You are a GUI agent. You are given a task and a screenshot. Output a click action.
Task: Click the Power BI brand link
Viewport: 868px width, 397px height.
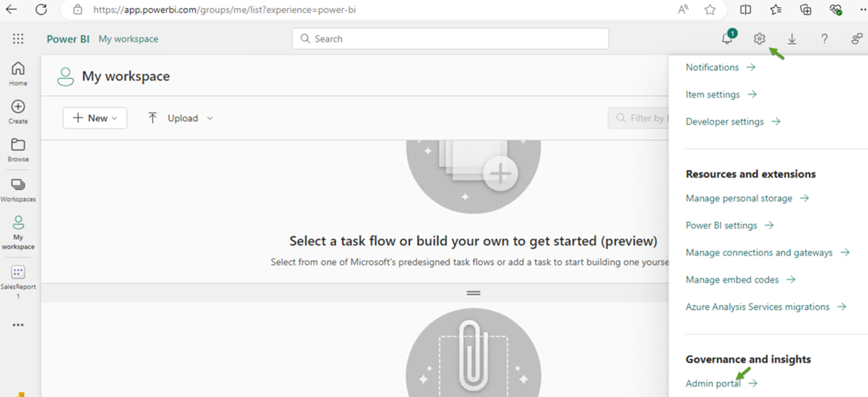click(68, 39)
